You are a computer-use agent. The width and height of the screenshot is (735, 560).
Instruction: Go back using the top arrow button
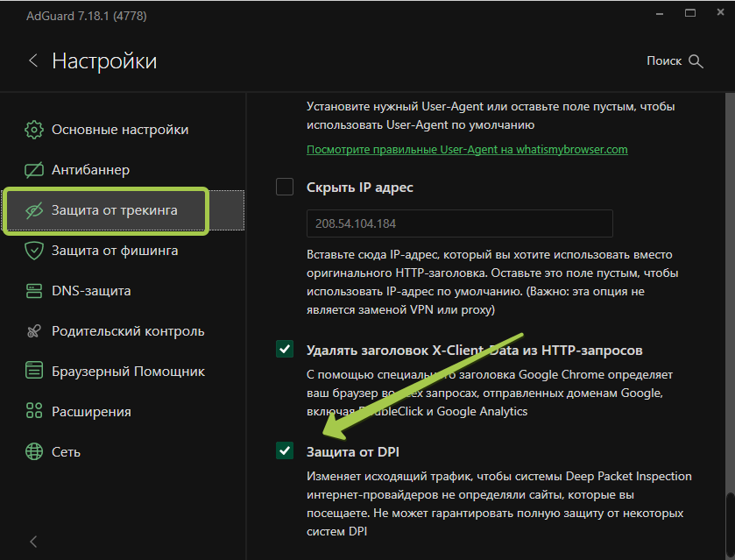32,60
